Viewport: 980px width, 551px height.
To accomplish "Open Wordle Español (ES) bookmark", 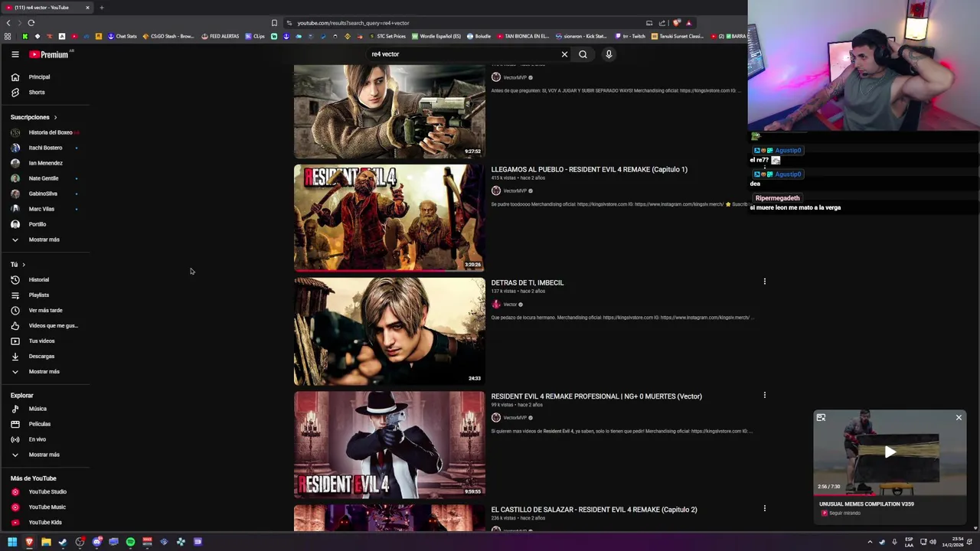I will 436,37.
